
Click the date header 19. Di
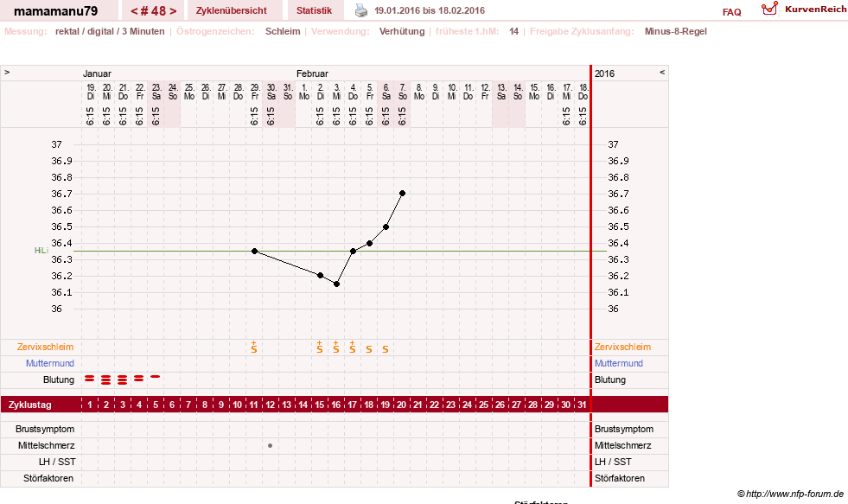tap(90, 92)
